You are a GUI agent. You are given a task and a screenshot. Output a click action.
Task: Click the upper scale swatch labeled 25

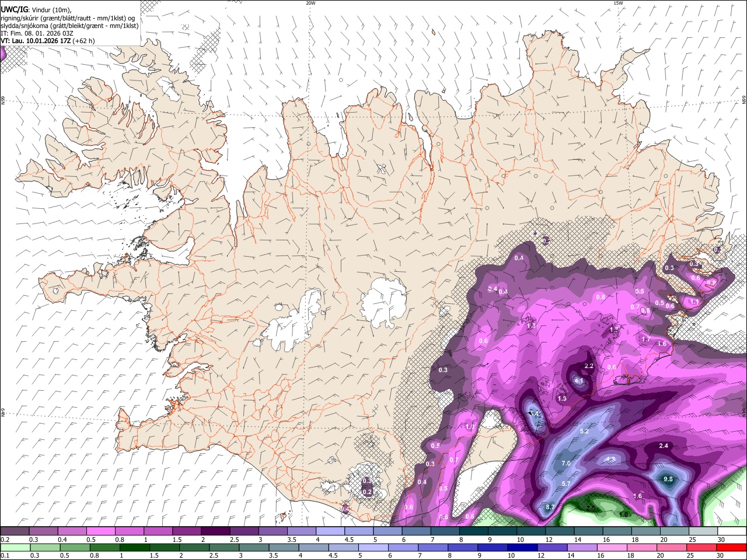[x=703, y=531]
